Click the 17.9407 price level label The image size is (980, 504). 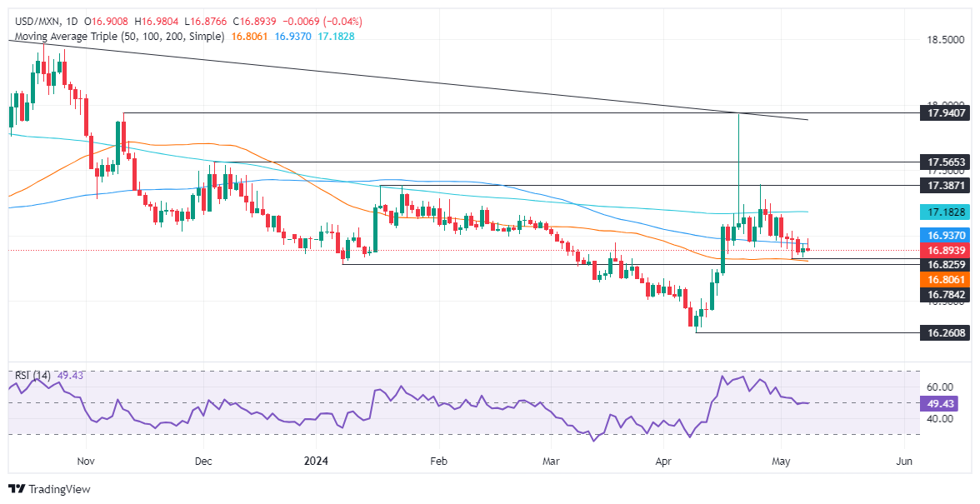coord(947,113)
